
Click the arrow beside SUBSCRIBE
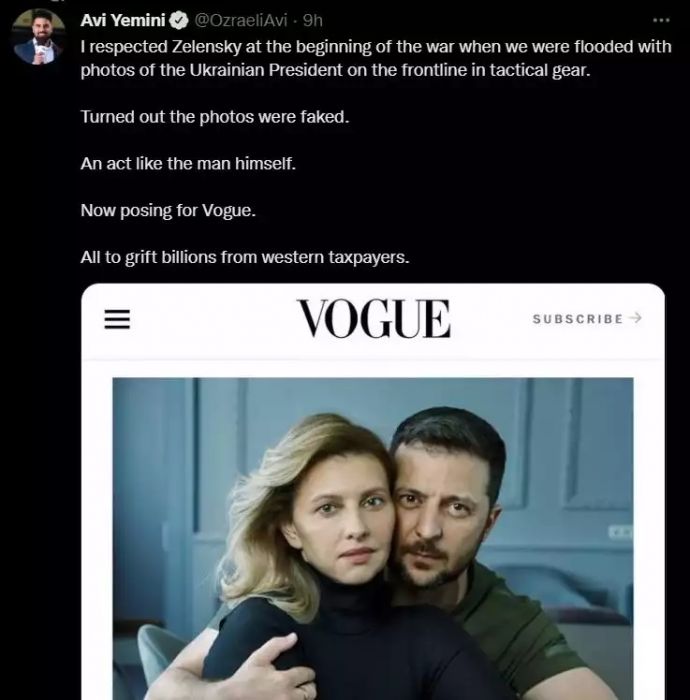tap(637, 318)
